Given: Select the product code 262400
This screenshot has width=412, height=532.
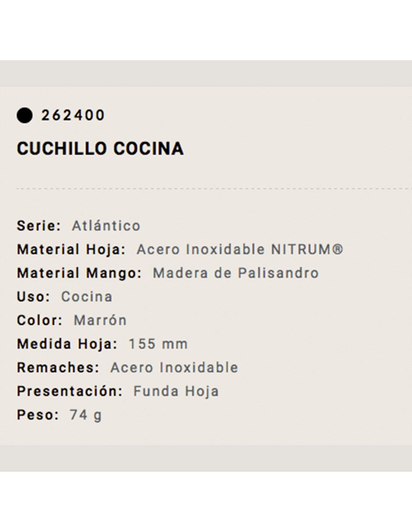Looking at the screenshot, I should point(73,115).
